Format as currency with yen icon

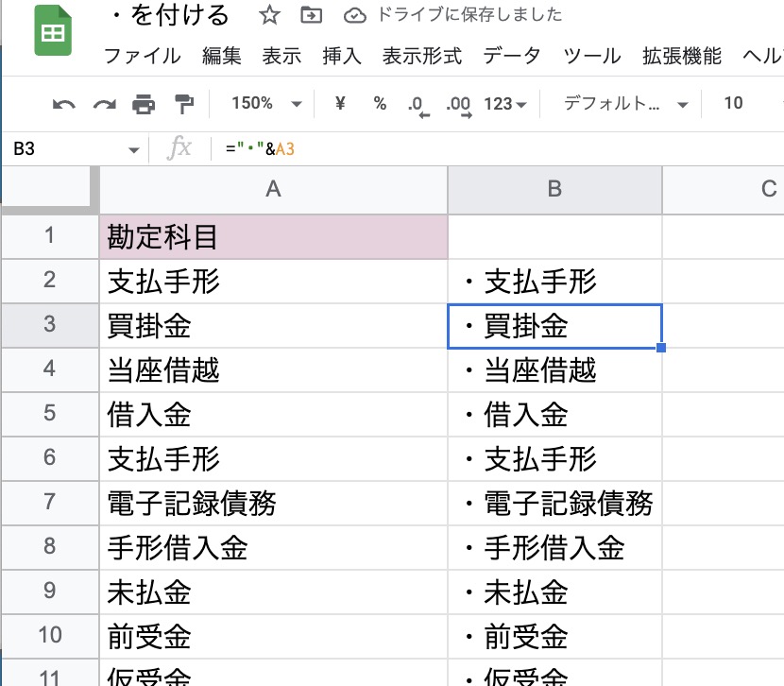point(340,104)
